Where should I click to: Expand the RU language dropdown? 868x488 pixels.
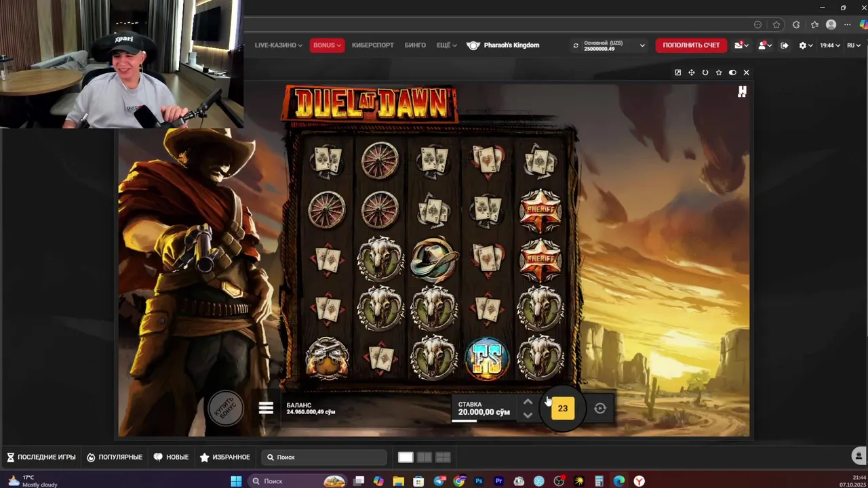tap(852, 45)
